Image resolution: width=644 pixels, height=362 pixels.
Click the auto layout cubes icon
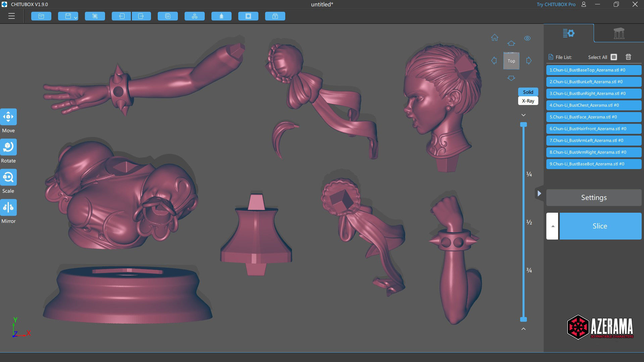[x=195, y=16]
